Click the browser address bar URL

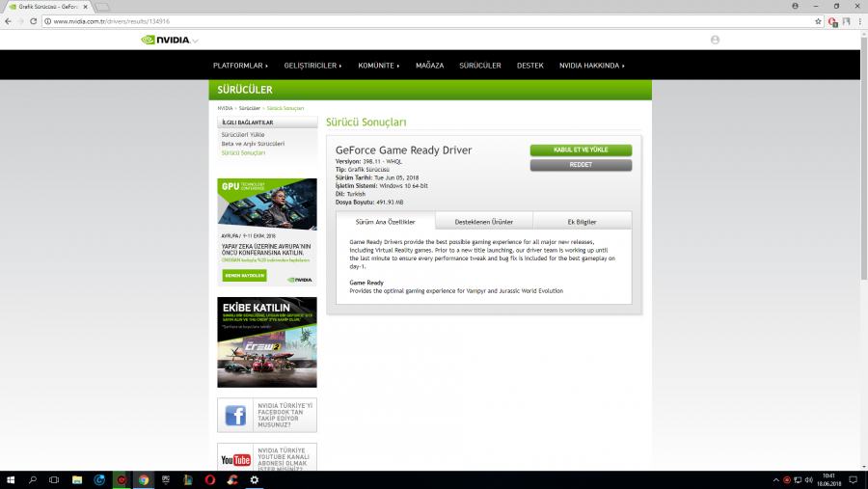[x=111, y=21]
